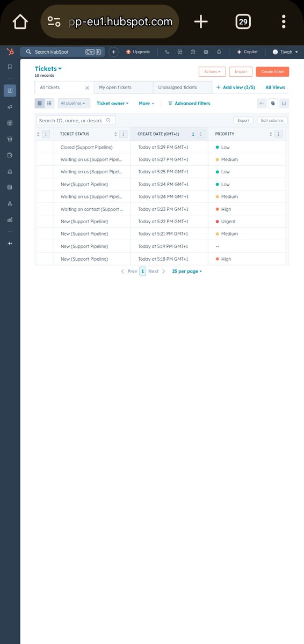Open a new browser tab with plus

point(201,21)
